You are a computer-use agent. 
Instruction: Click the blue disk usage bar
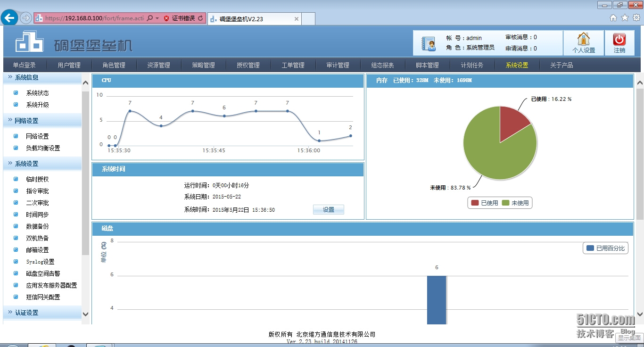[x=437, y=300]
